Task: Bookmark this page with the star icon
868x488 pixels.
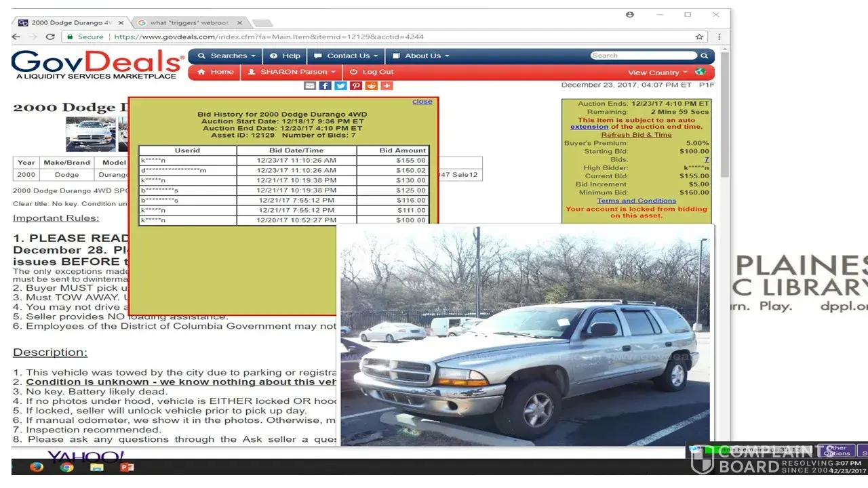Action: (x=699, y=37)
